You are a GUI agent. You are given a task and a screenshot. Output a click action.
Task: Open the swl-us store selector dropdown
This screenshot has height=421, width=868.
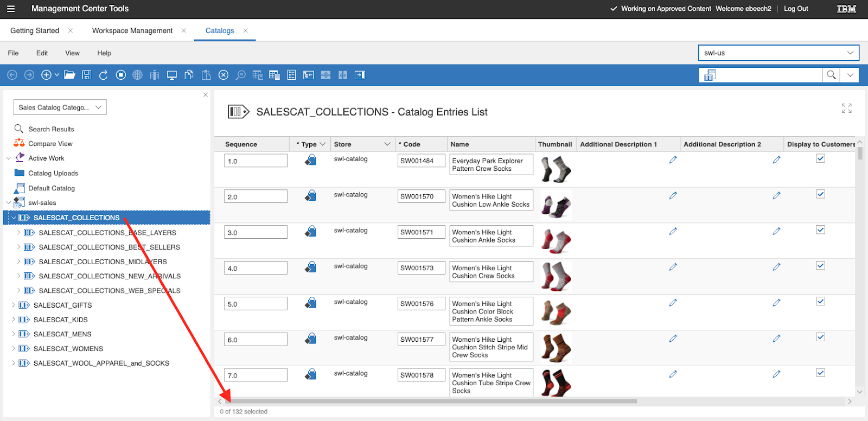(778, 53)
